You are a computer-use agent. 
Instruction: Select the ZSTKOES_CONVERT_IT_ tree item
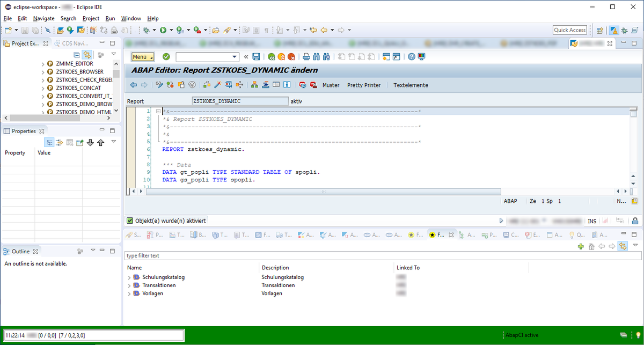[84, 96]
